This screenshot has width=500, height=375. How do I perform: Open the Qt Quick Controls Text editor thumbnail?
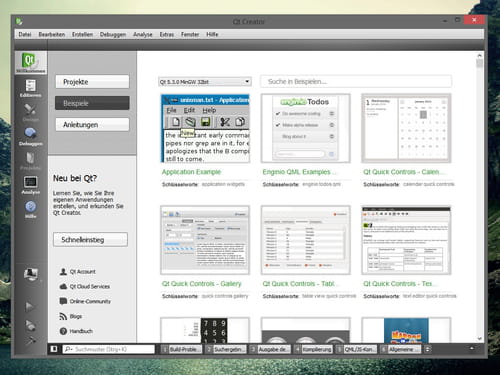click(x=406, y=240)
